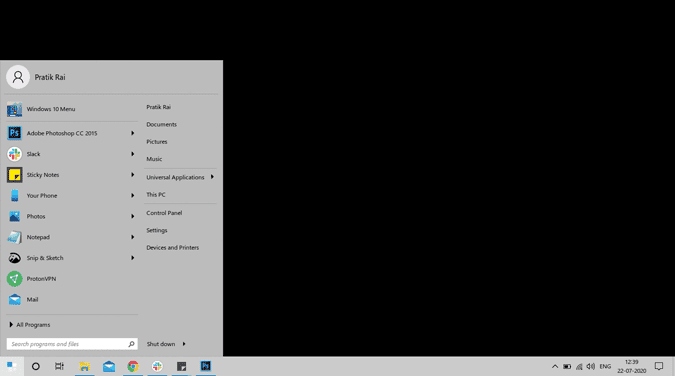Show hidden system tray icons
Viewport: 675px width, 376px height.
[x=555, y=367]
